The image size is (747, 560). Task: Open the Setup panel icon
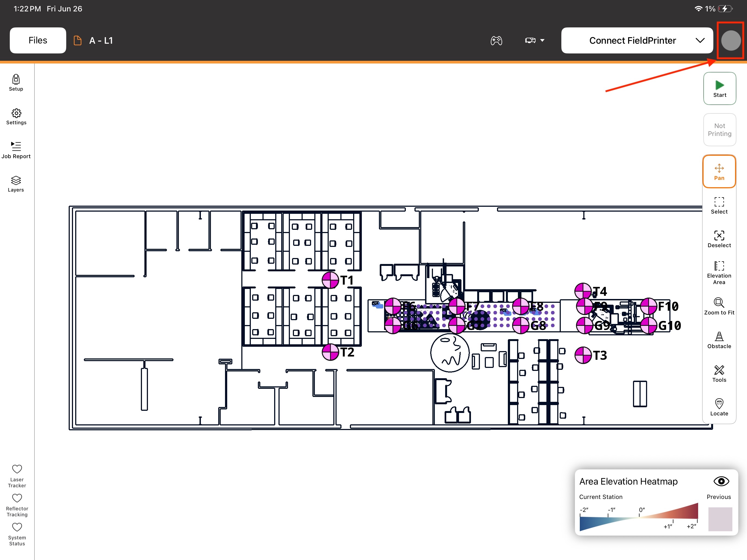16,83
